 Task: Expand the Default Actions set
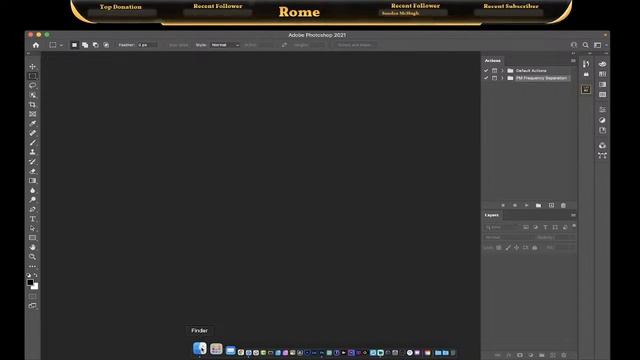click(x=502, y=71)
